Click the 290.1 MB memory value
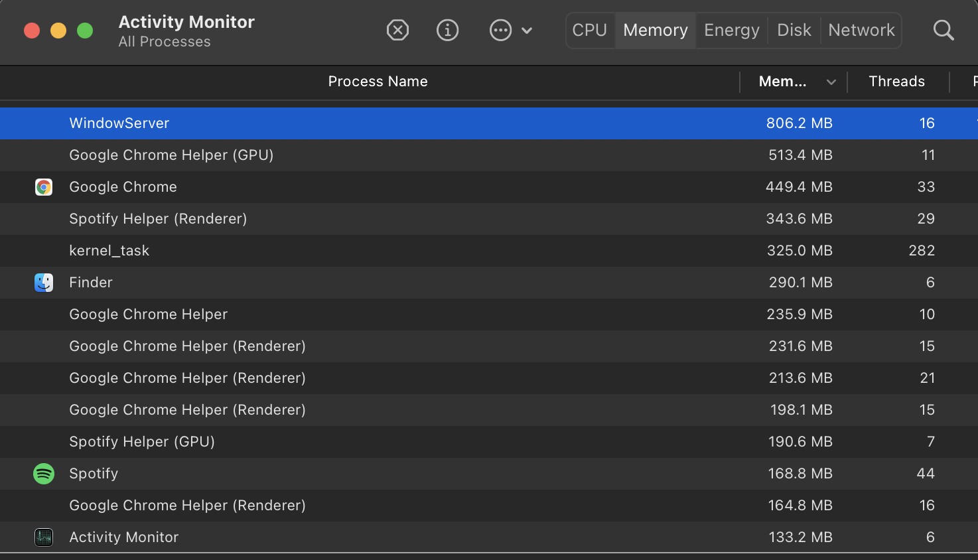 [x=800, y=283]
